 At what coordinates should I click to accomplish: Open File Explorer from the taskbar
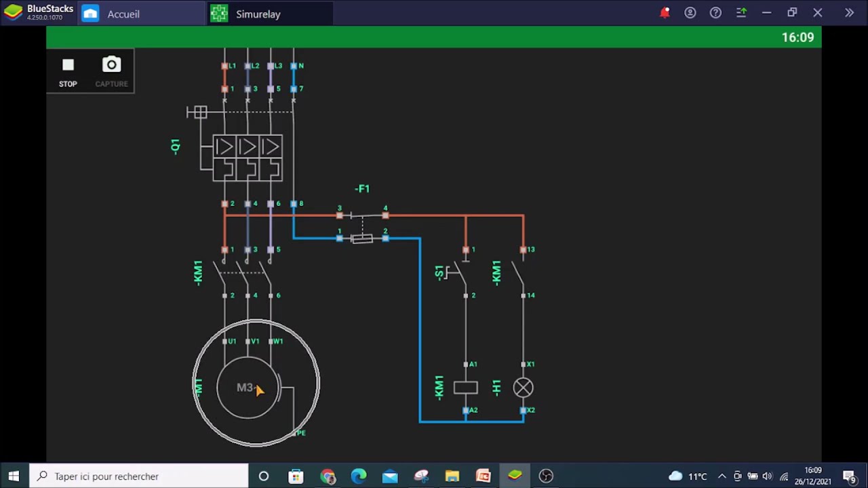tap(452, 476)
